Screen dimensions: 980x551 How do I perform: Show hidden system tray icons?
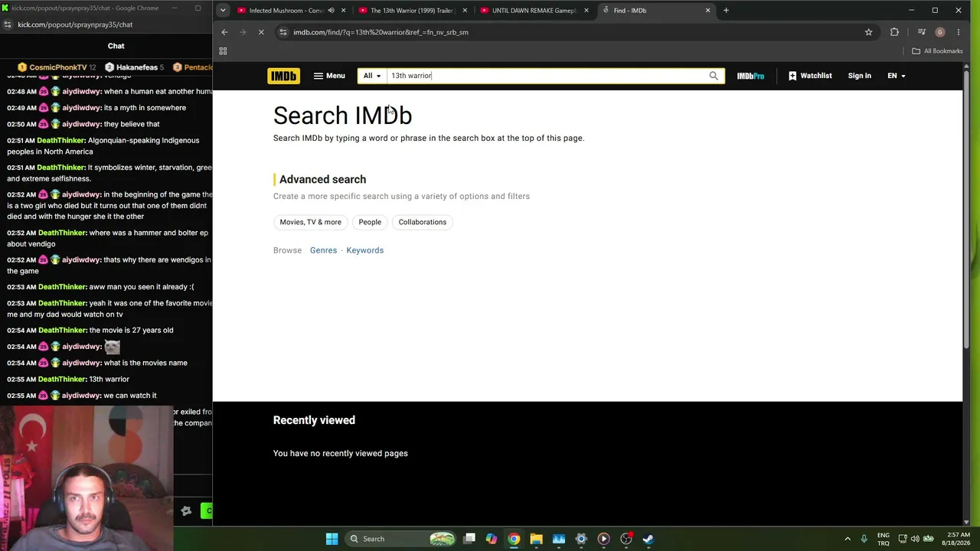848,539
